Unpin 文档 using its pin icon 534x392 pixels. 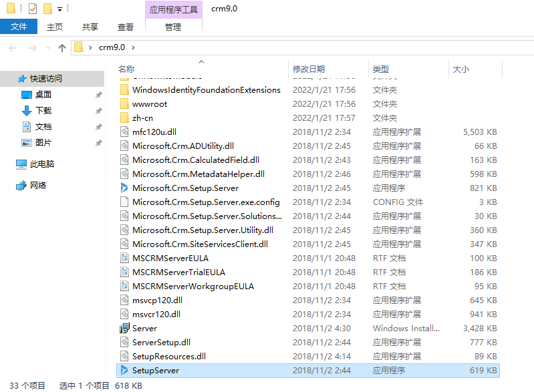tap(98, 127)
